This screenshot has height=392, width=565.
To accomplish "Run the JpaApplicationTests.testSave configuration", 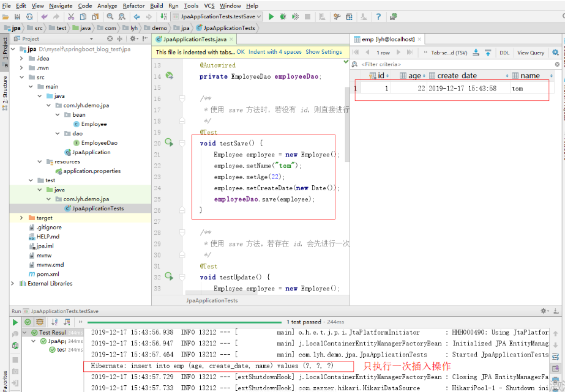I will 271,17.
